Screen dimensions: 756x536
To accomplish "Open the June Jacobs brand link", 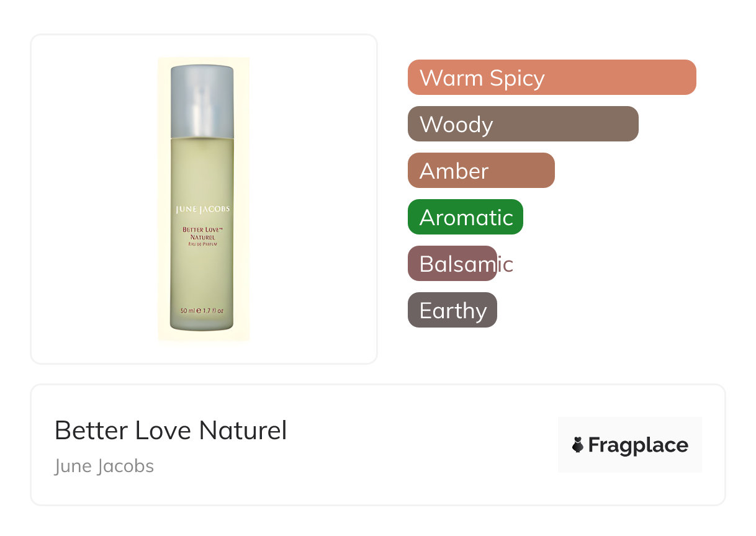I will coord(104,466).
